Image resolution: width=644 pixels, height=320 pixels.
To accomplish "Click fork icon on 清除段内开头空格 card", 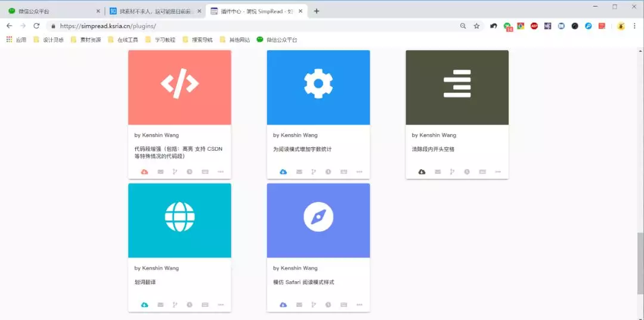I will click(452, 172).
